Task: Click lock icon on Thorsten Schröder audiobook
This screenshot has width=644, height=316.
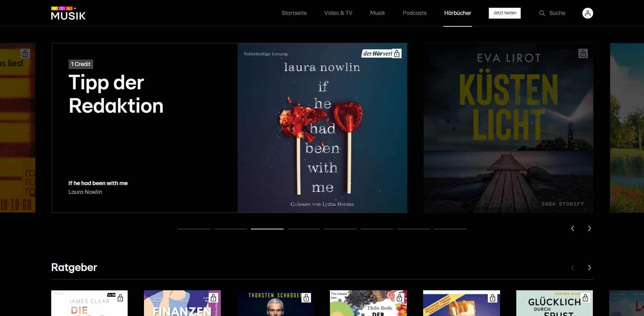Action: [x=306, y=298]
